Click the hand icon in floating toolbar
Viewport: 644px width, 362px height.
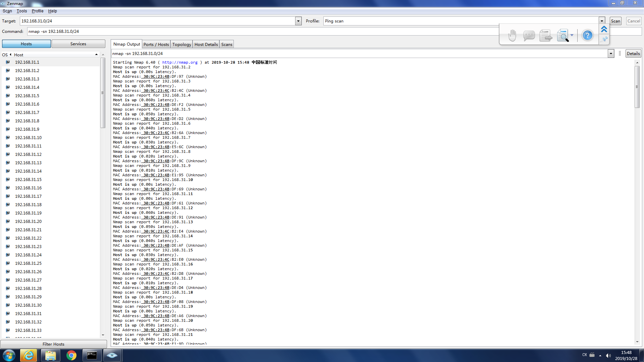coord(512,35)
